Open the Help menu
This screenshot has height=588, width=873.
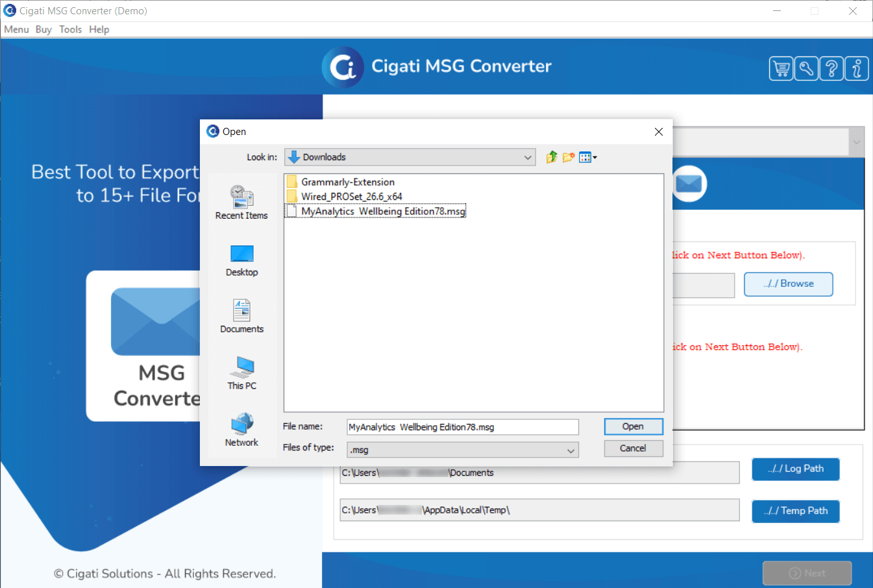99,29
